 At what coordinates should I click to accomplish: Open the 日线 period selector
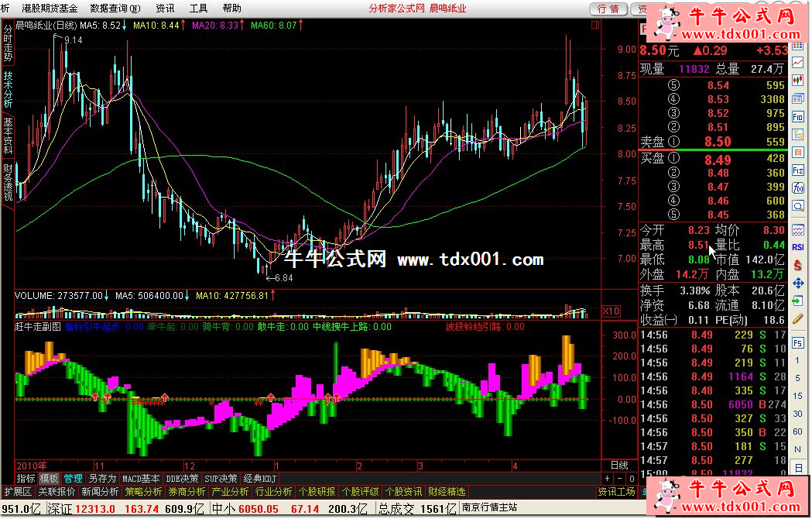(618, 466)
